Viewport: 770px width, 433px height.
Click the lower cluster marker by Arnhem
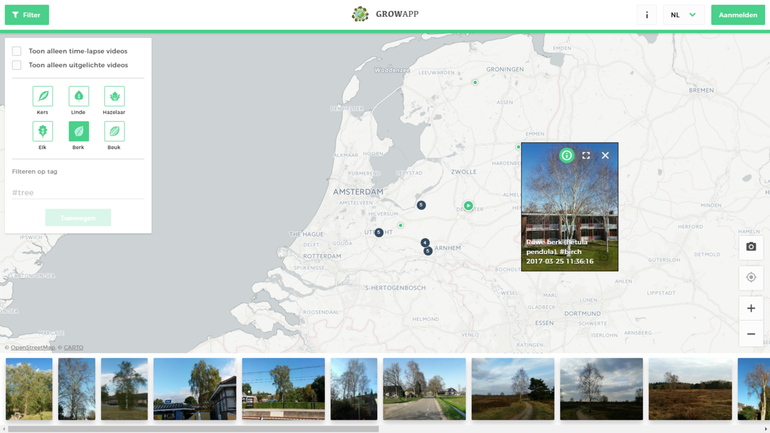pos(428,251)
